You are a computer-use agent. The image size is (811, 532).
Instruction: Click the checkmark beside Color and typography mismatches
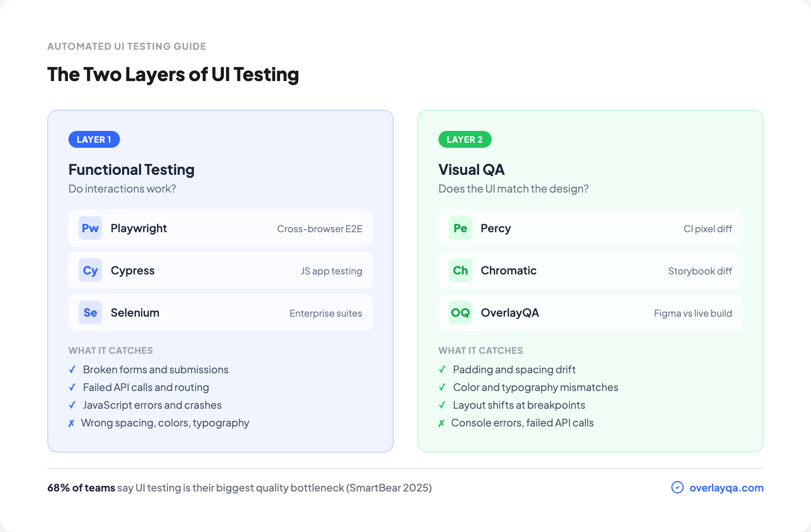442,387
